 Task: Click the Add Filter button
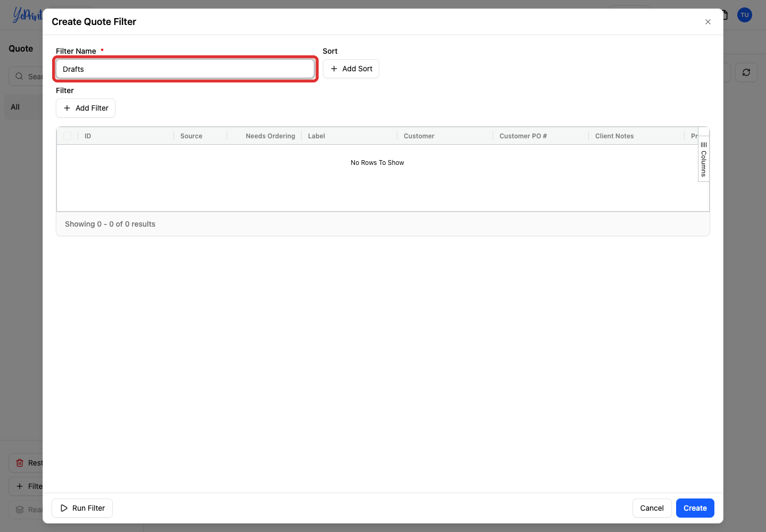coord(86,108)
